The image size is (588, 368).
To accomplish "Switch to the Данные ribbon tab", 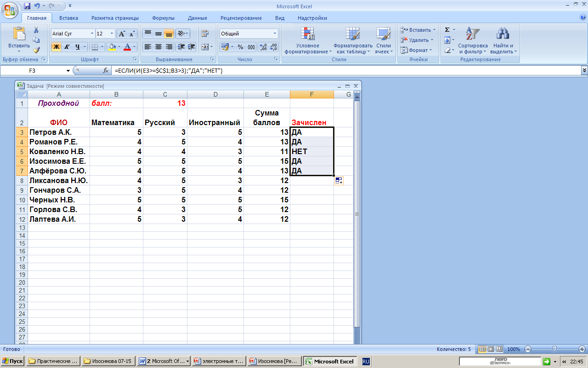I will click(x=197, y=18).
